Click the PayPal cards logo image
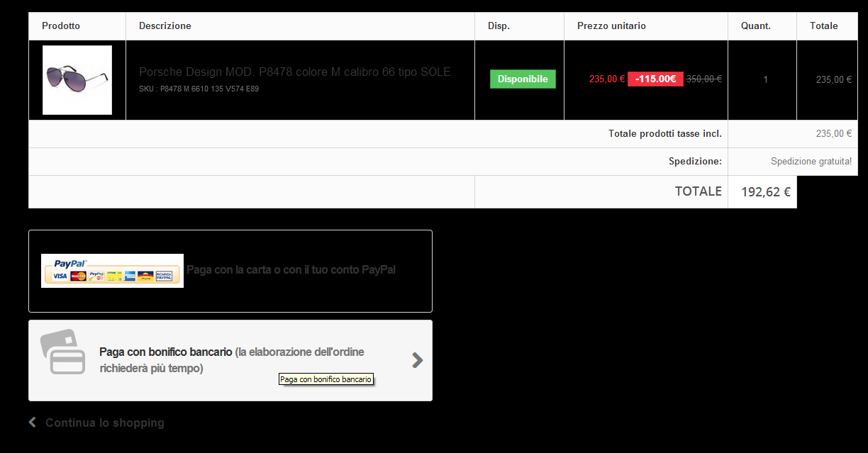The height and width of the screenshot is (453, 868). [112, 271]
